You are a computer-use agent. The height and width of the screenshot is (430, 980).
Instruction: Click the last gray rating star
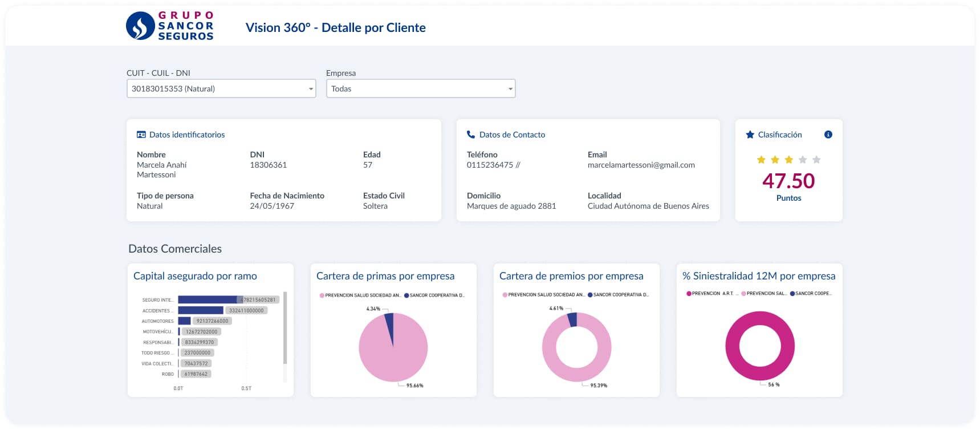pos(816,160)
